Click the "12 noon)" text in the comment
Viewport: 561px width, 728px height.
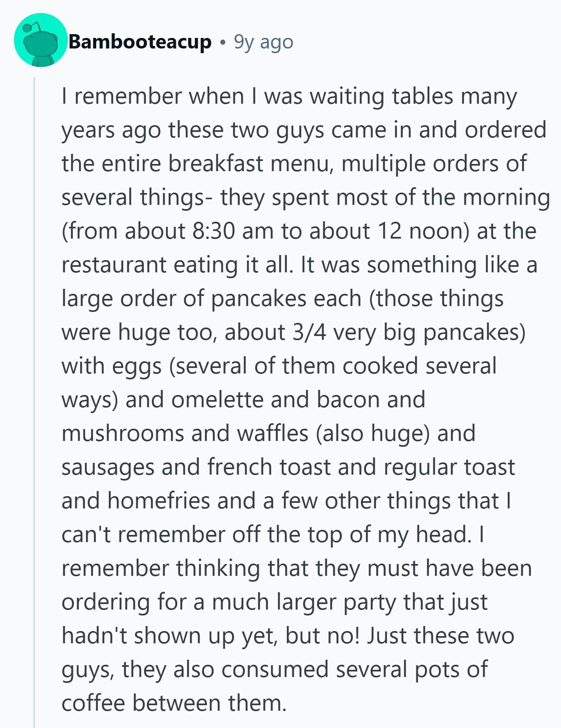[423, 231]
